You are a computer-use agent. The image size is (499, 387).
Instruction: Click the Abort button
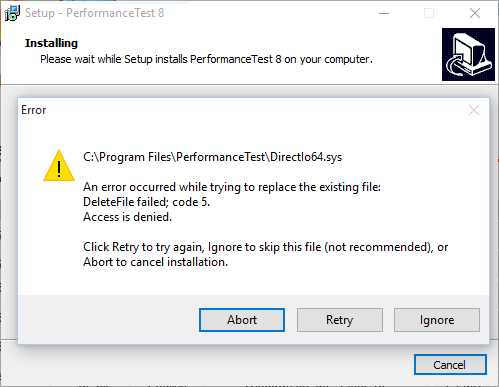(x=242, y=320)
